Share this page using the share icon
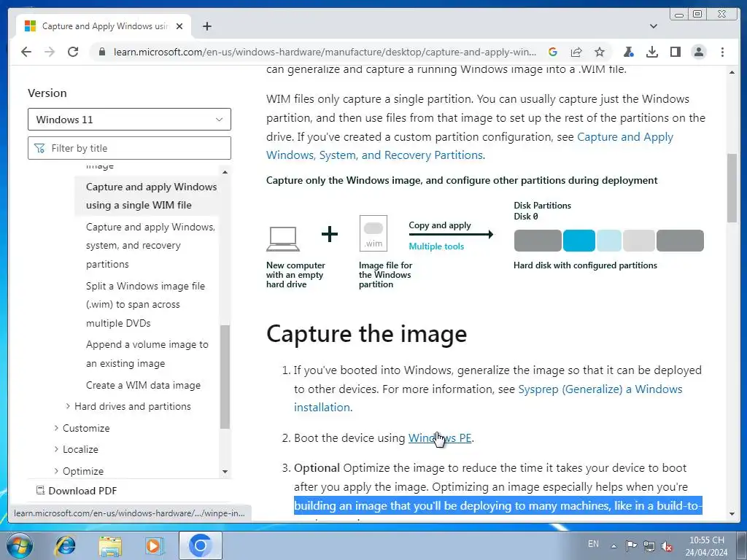 576,52
